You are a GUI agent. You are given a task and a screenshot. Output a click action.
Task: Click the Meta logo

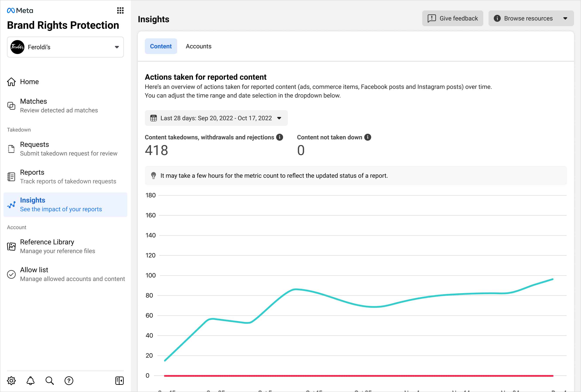[20, 10]
